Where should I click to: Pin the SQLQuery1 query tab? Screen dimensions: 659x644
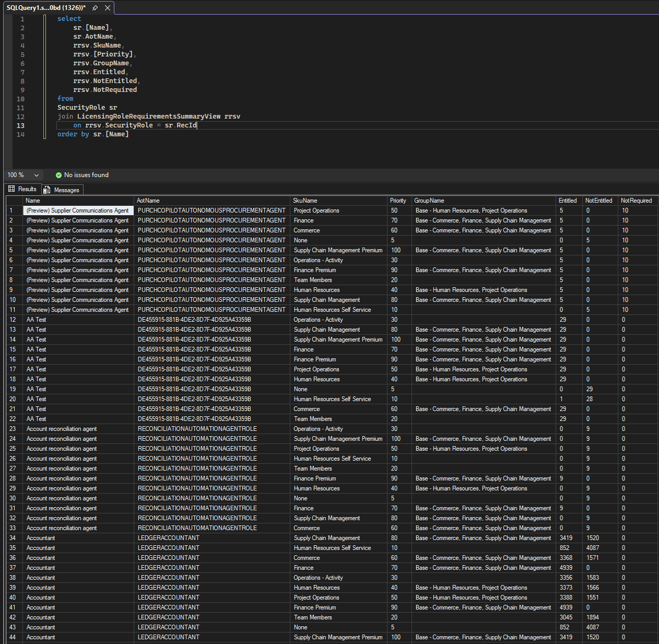click(x=95, y=8)
